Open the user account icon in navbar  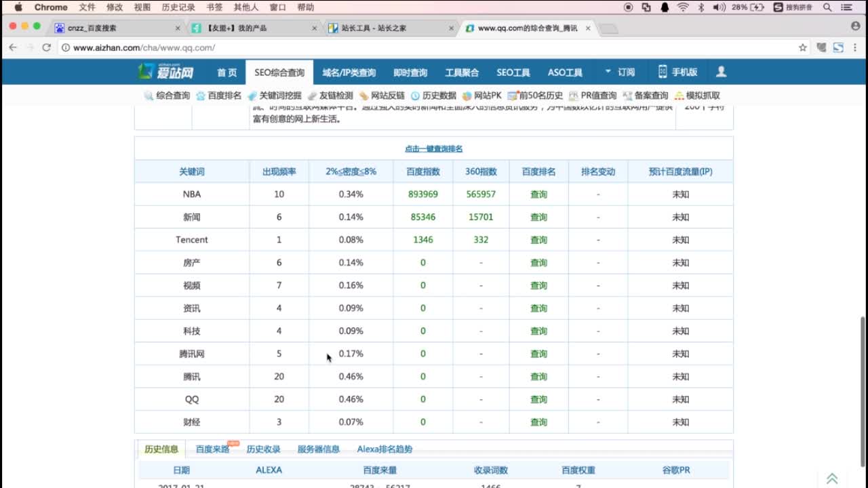[x=721, y=71]
